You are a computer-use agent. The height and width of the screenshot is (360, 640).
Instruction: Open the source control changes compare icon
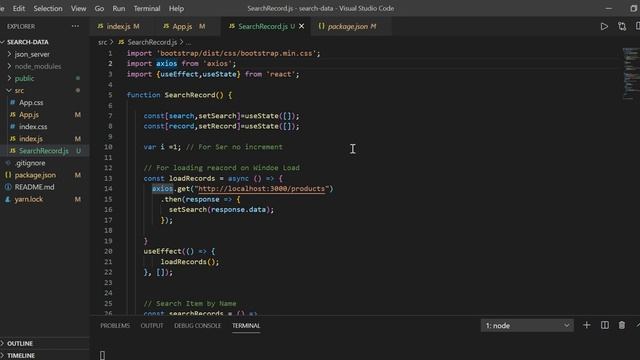coord(622,27)
